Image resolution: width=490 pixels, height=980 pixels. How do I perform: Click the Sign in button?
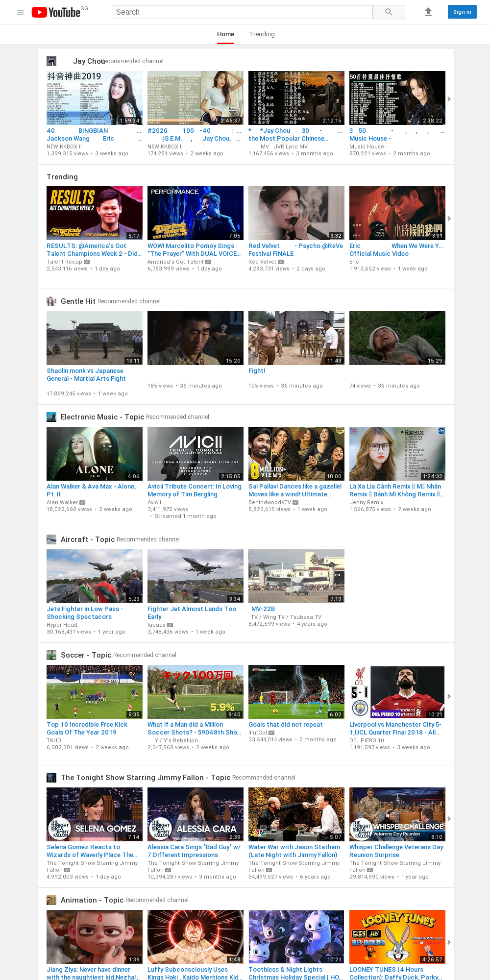point(462,12)
